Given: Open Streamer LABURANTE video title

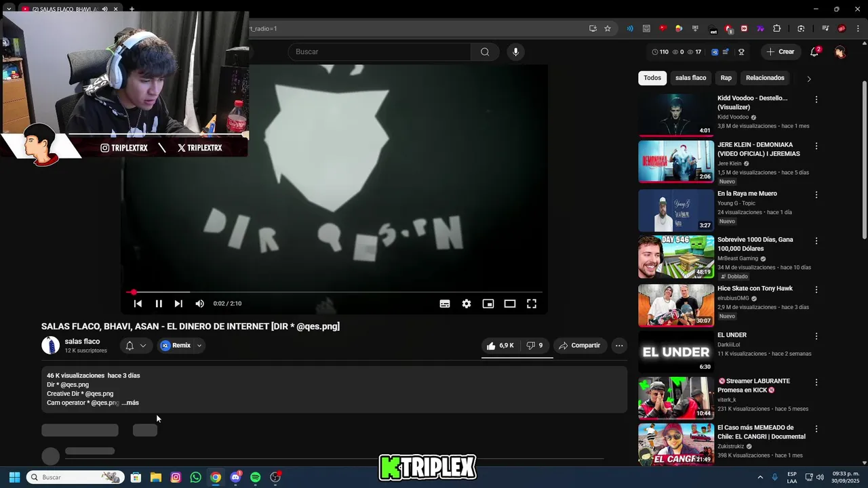Looking at the screenshot, I should click(x=753, y=386).
